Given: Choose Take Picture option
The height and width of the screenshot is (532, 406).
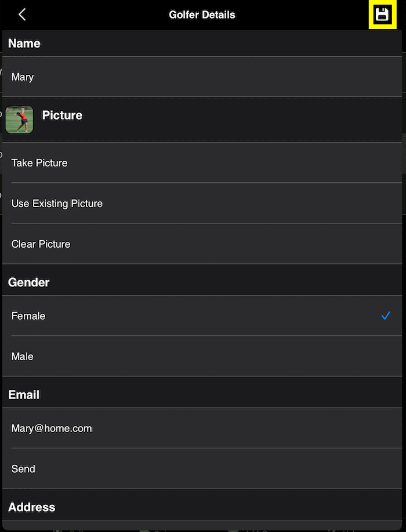Looking at the screenshot, I should pyautogui.click(x=202, y=162).
